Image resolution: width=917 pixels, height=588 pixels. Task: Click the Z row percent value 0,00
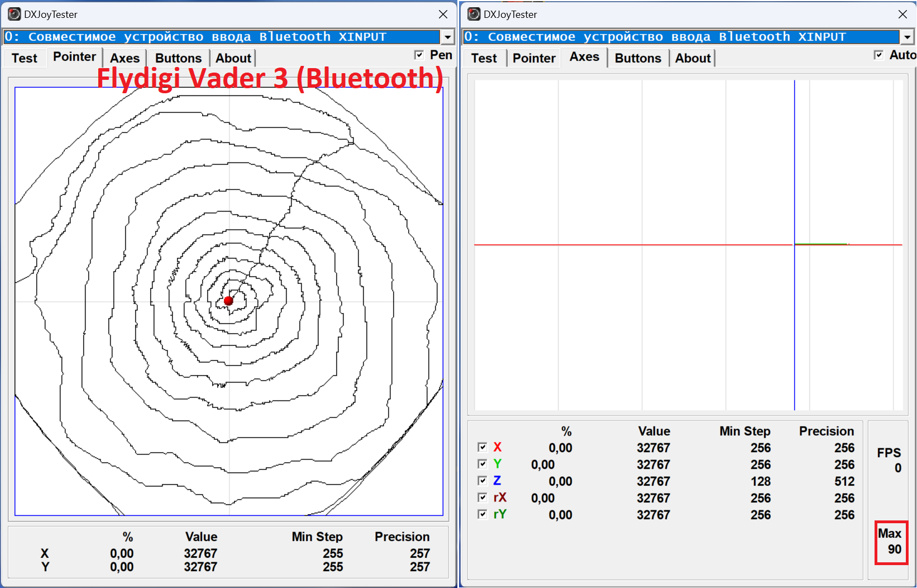[561, 481]
